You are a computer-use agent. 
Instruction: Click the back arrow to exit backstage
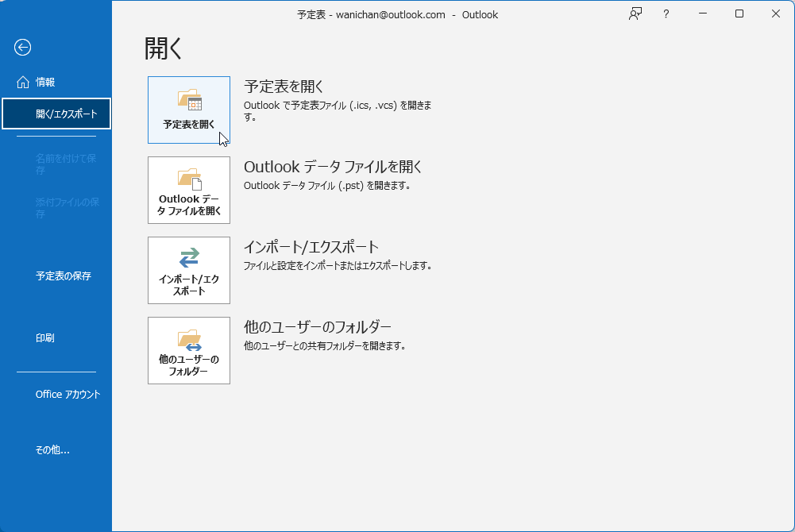coord(22,48)
